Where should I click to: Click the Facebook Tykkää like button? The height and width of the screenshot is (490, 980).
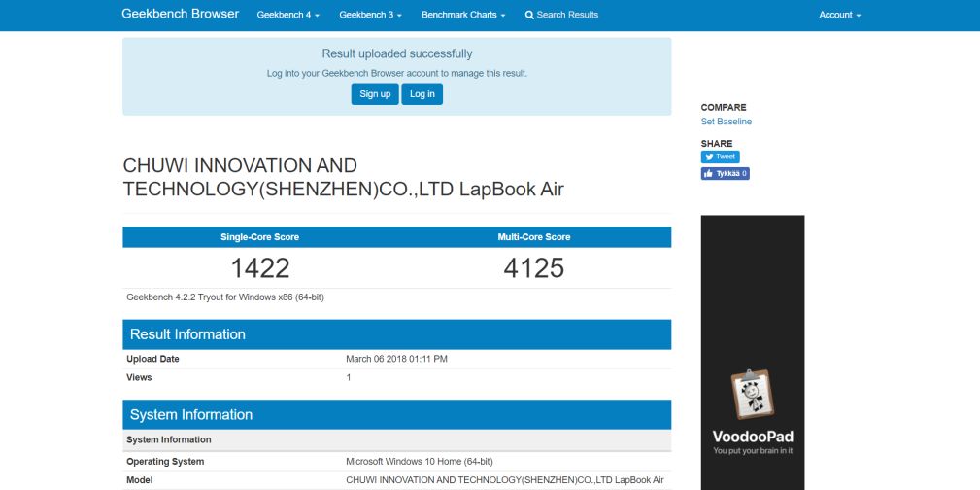[725, 173]
